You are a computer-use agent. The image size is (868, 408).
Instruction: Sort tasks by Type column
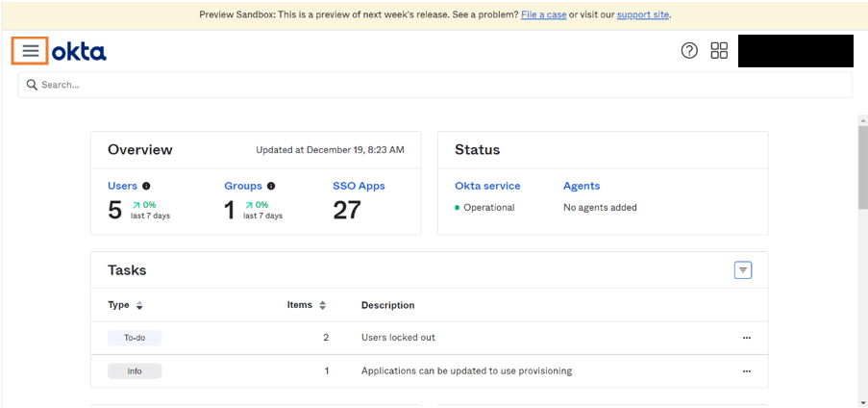tap(139, 305)
